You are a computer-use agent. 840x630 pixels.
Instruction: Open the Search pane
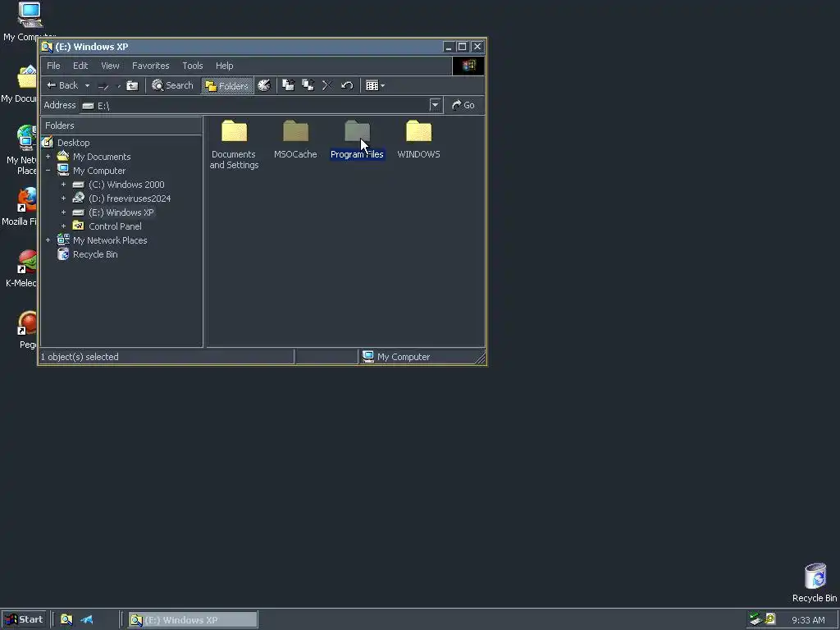pos(172,85)
